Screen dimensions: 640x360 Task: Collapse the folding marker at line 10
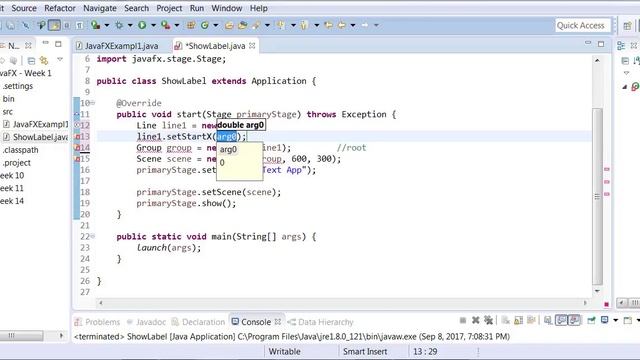(93, 102)
